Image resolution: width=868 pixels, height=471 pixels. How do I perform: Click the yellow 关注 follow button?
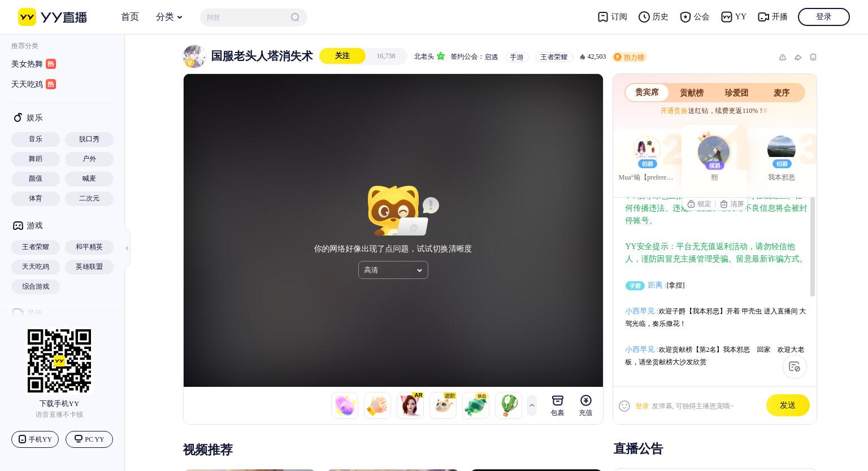point(342,56)
